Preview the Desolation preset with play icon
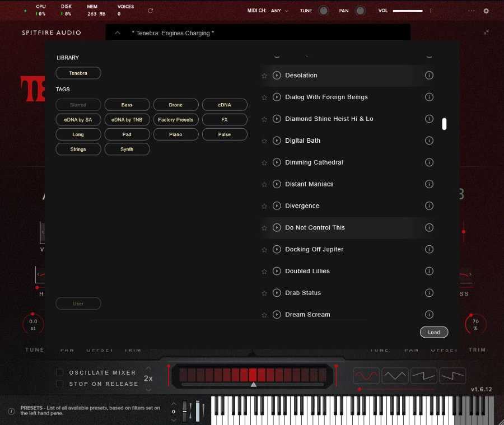This screenshot has height=425, width=504. tap(277, 75)
